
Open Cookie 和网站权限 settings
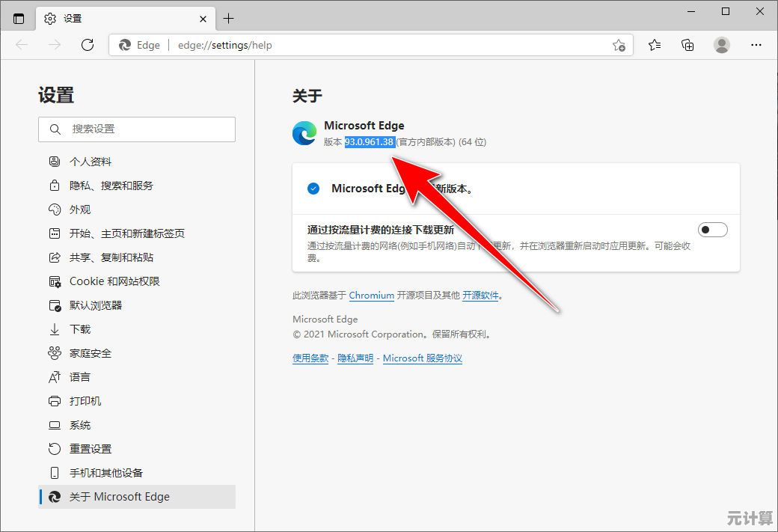[137, 281]
